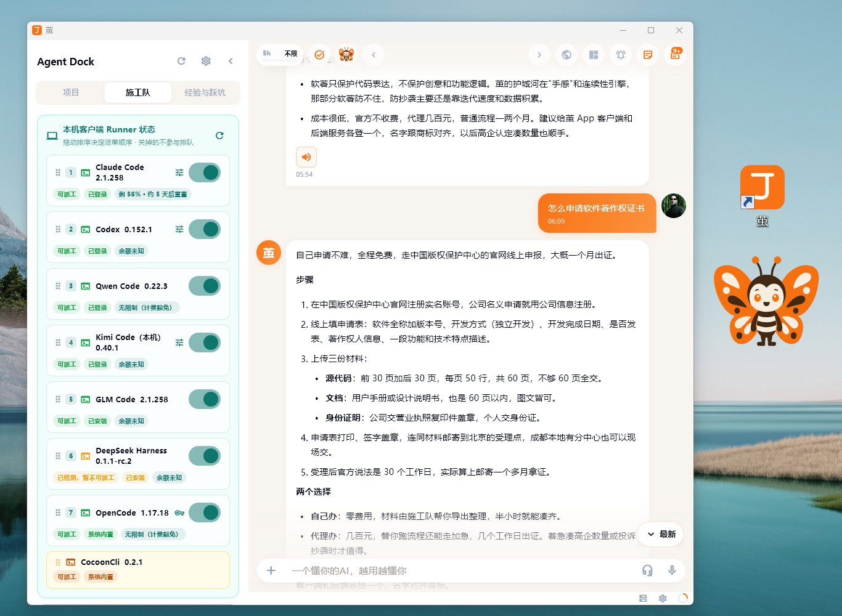Click the user profile avatar in chat
Screen dimensions: 842x616
pos(674,206)
